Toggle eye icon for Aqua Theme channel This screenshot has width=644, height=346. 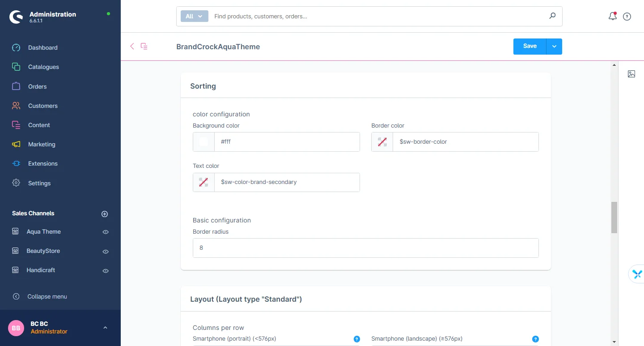click(106, 232)
